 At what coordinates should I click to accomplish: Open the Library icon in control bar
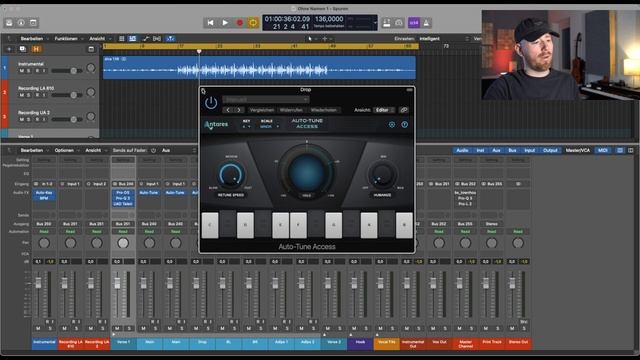tap(9, 23)
